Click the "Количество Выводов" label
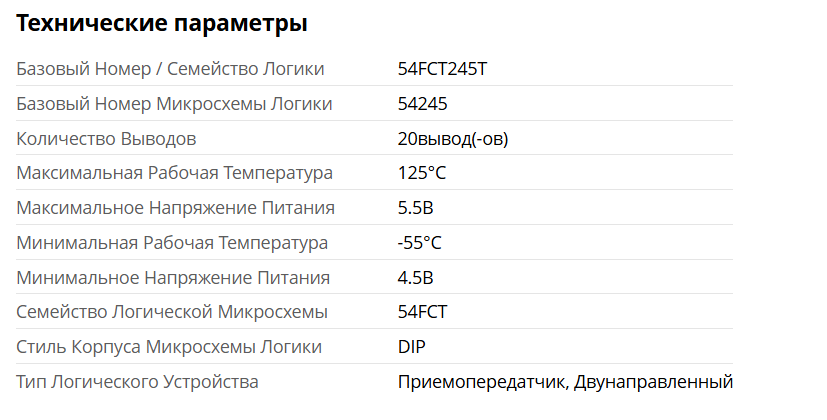This screenshot has width=827, height=420. (x=106, y=138)
